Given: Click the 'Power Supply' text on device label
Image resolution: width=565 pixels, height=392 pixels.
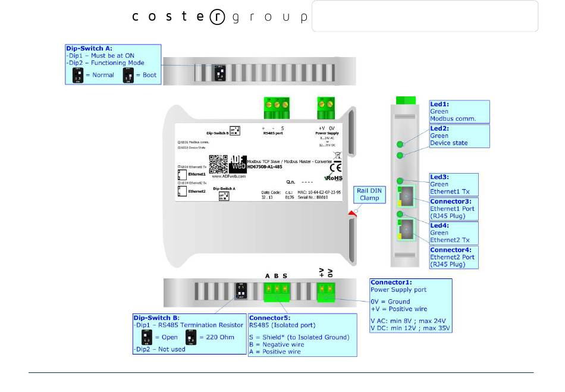Looking at the screenshot, I should [x=327, y=133].
